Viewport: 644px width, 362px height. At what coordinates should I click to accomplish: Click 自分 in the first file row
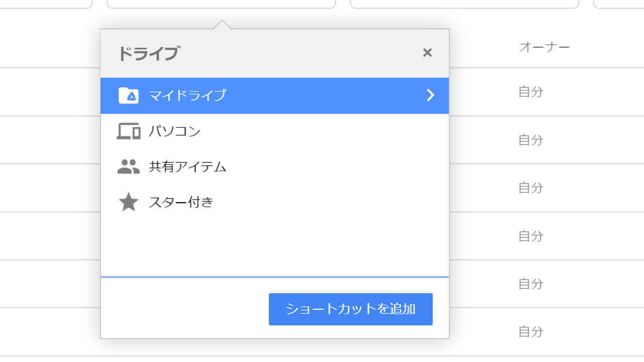[531, 93]
